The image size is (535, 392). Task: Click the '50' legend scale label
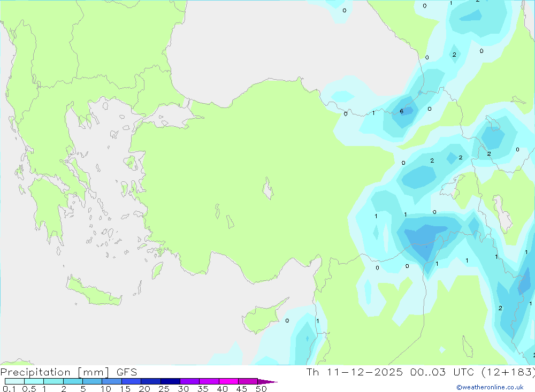pyautogui.click(x=261, y=389)
